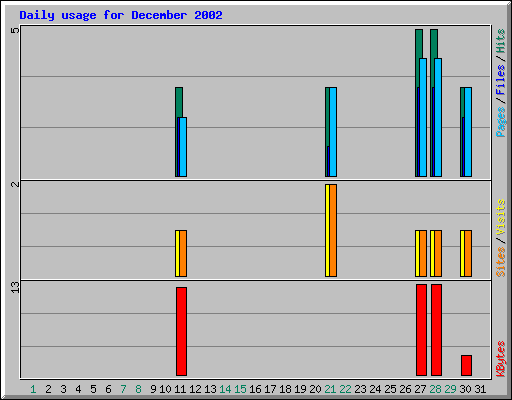Click day label '19' on the x-axis
512x400 pixels.
pos(300,389)
